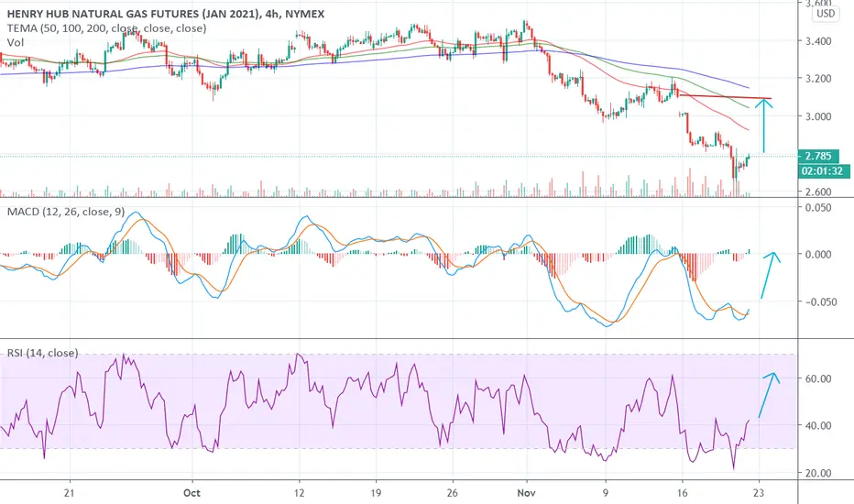Viewport: 854px width, 504px height.
Task: Click the 9 date label on time axis
Action: (606, 493)
